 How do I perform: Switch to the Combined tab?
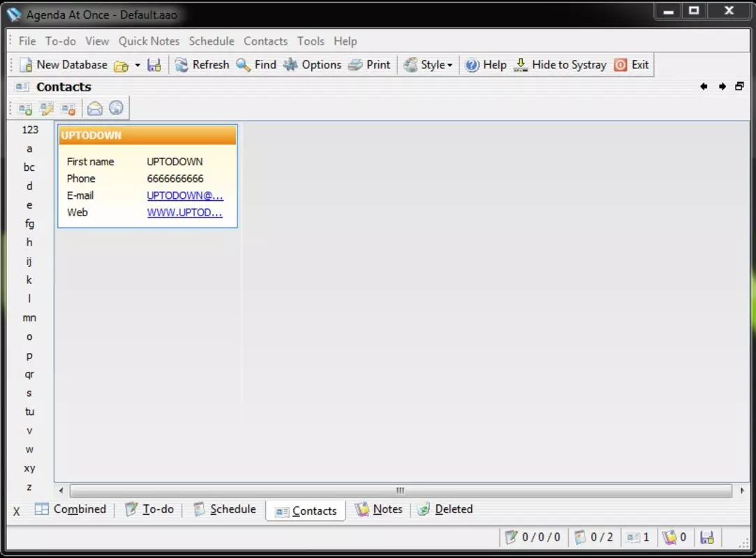pyautogui.click(x=71, y=509)
